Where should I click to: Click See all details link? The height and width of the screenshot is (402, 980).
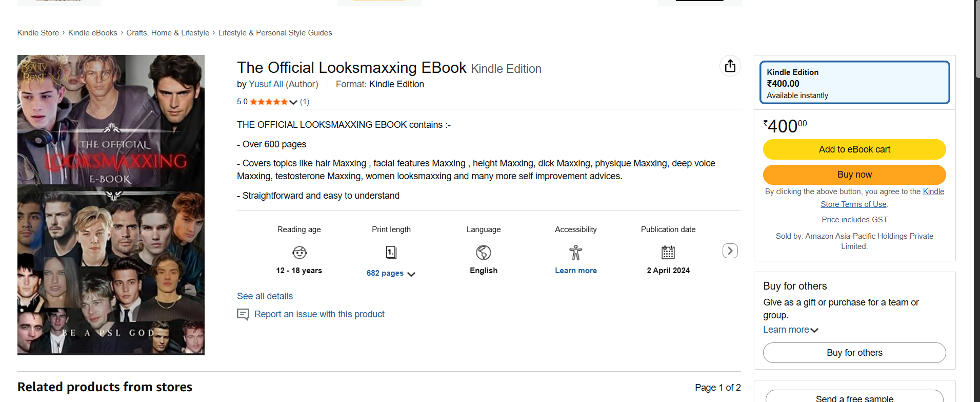click(x=265, y=296)
